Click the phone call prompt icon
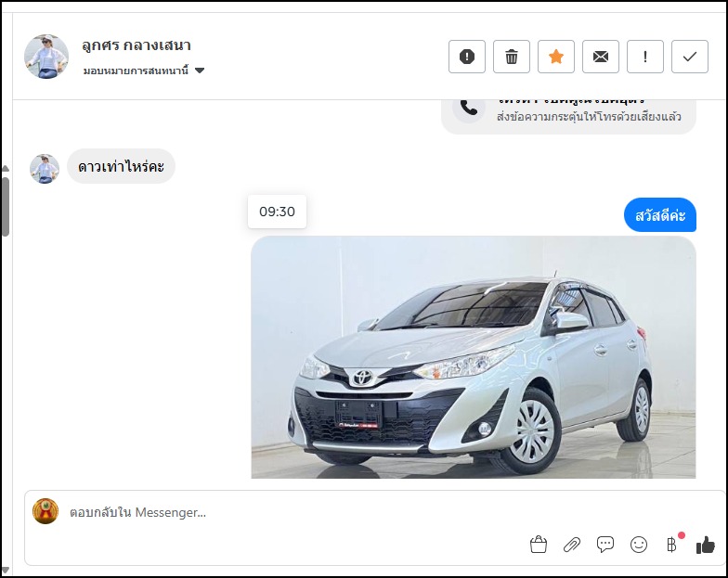The width and height of the screenshot is (728, 578). coord(468,108)
